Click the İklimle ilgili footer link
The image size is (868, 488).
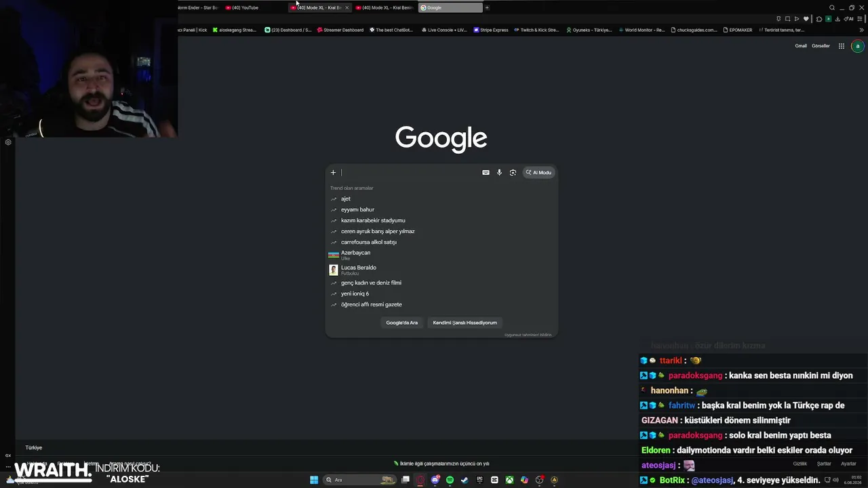point(441,464)
